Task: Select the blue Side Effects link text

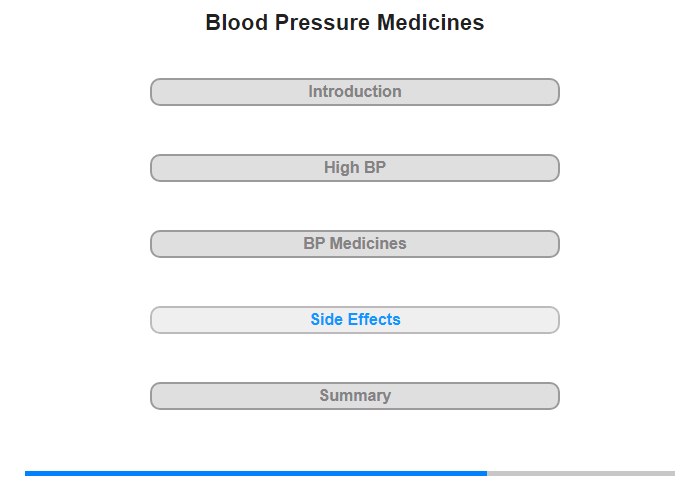Action: point(355,320)
